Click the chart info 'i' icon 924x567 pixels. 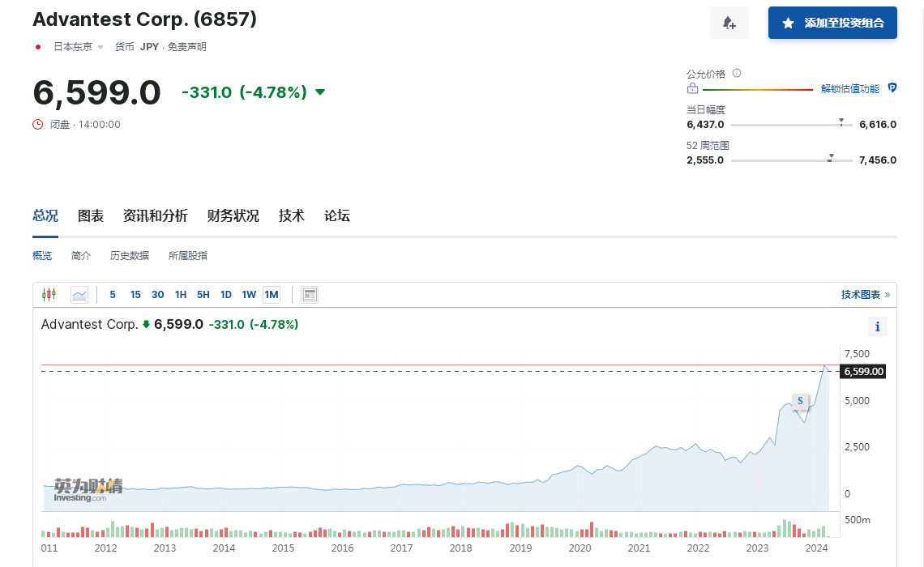(x=877, y=326)
